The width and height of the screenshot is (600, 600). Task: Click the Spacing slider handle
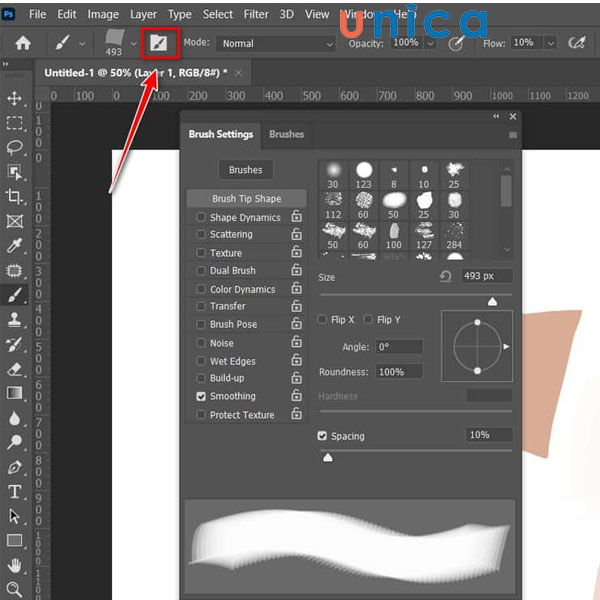pos(328,458)
